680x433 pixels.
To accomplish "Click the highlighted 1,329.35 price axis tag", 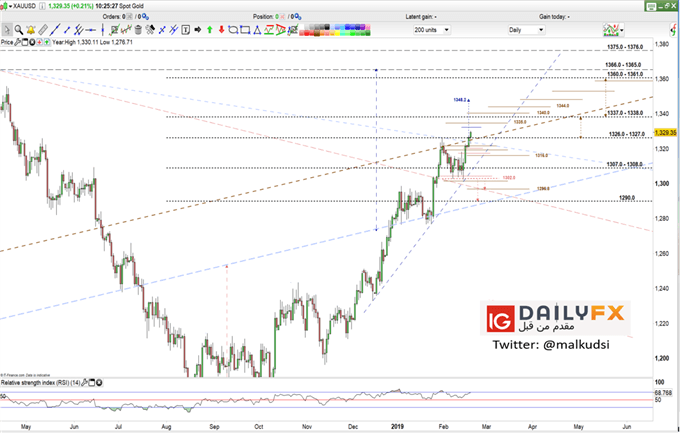I will [666, 132].
